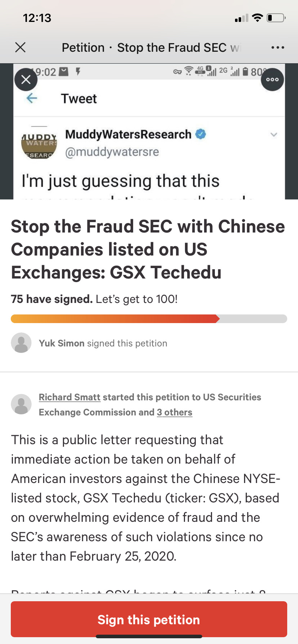298x644 pixels.
Task: Open Richard Smatt's profile link
Action: pos(69,397)
